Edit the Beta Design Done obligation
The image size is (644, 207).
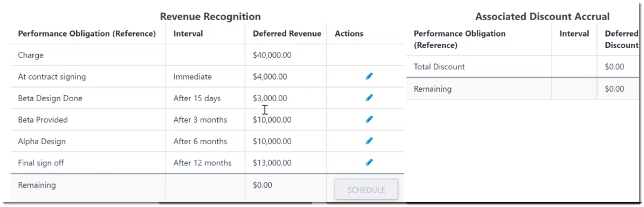[x=369, y=98]
